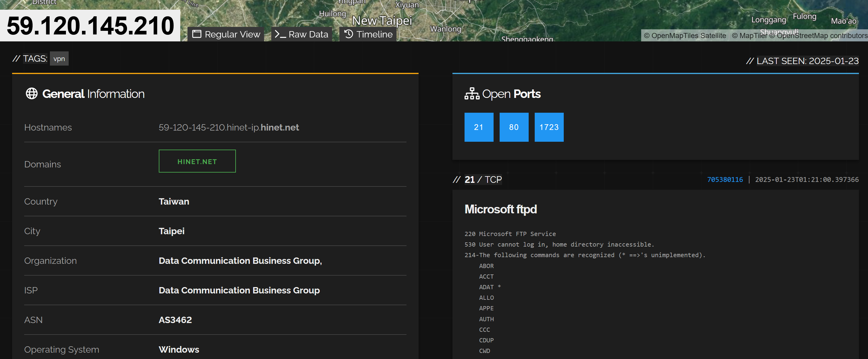868x359 pixels.
Task: Click the IP address 59.120.145.210 heading
Action: tap(90, 26)
